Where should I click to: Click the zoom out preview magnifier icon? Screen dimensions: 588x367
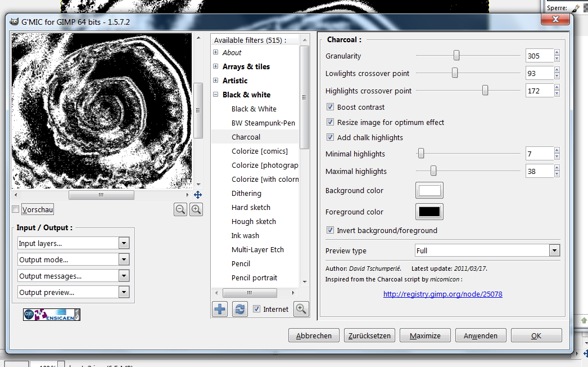tap(180, 209)
